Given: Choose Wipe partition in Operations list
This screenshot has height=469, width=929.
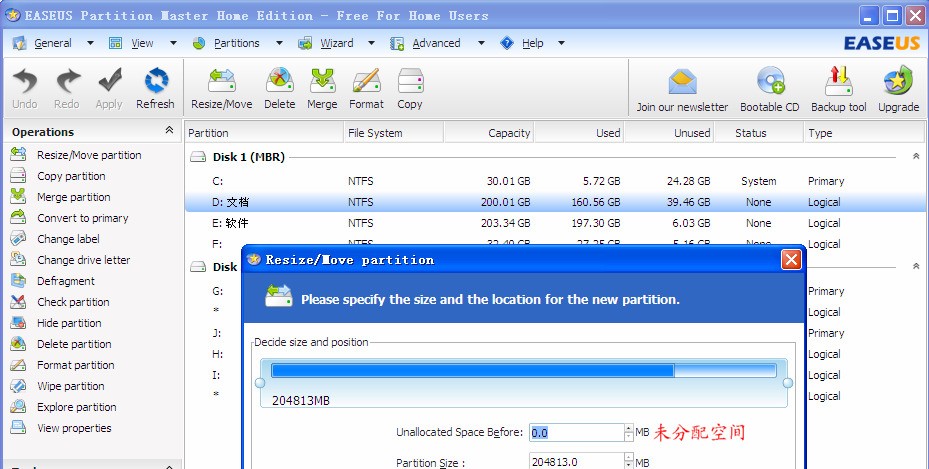Looking at the screenshot, I should click(71, 386).
